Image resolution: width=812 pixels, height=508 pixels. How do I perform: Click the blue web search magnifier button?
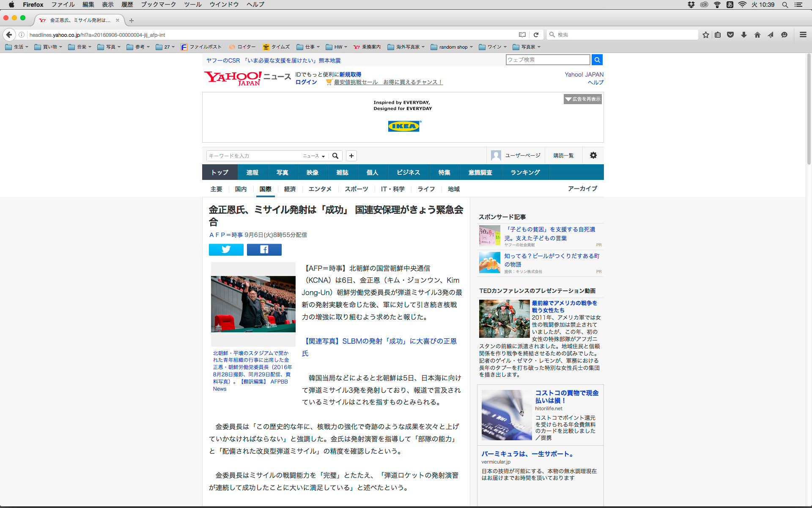pos(597,60)
